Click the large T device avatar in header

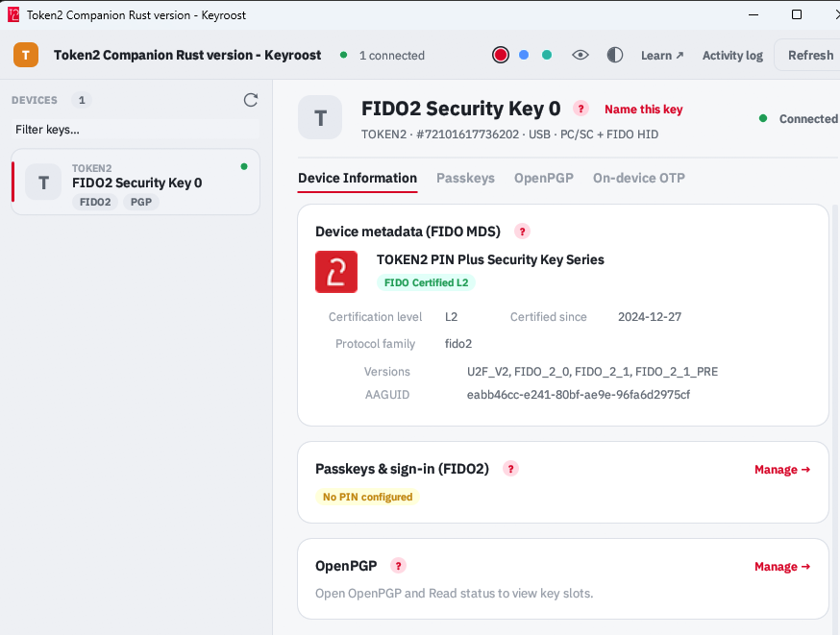[320, 118]
